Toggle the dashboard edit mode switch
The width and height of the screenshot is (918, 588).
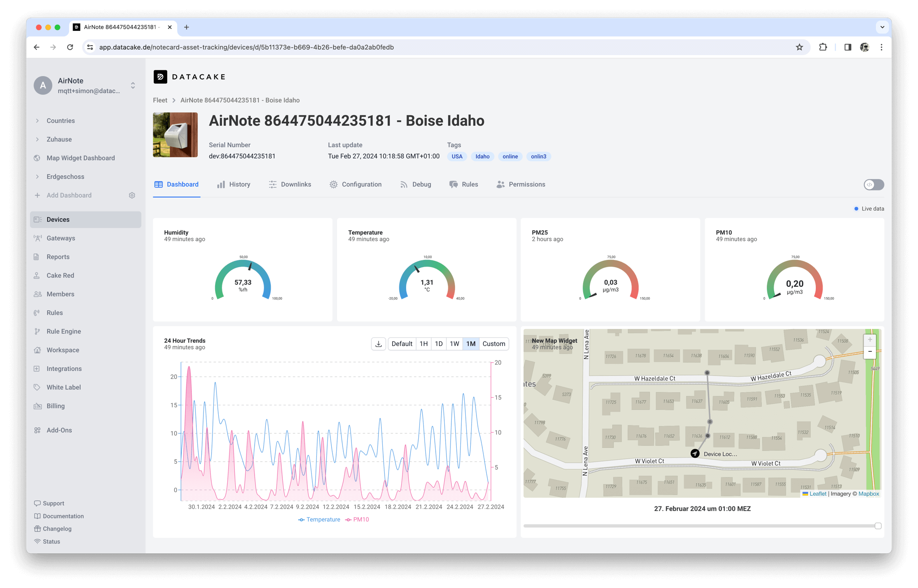click(874, 185)
